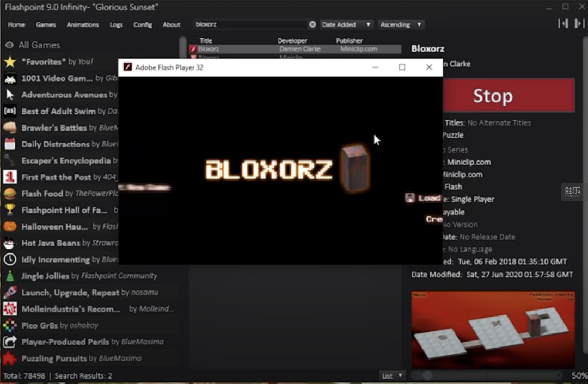Select the Halloween pumpkin playlist icon
Screen dimensions: 588x384
[x=10, y=227]
